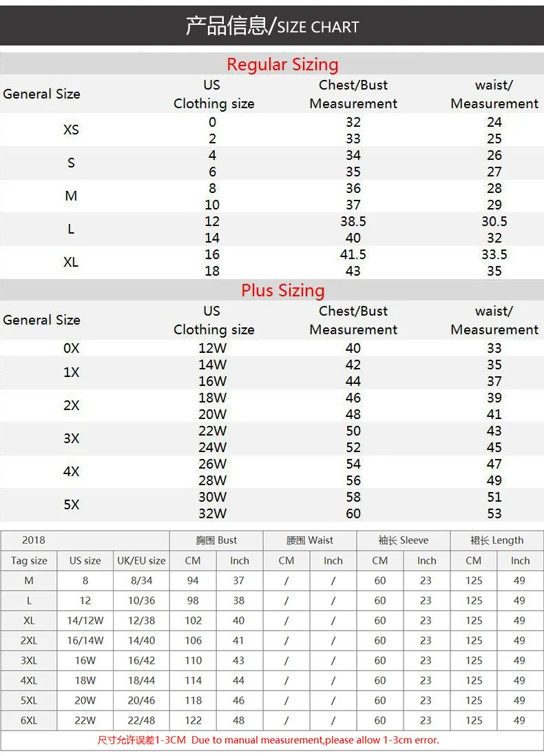Click the red measurement error note

point(269,740)
